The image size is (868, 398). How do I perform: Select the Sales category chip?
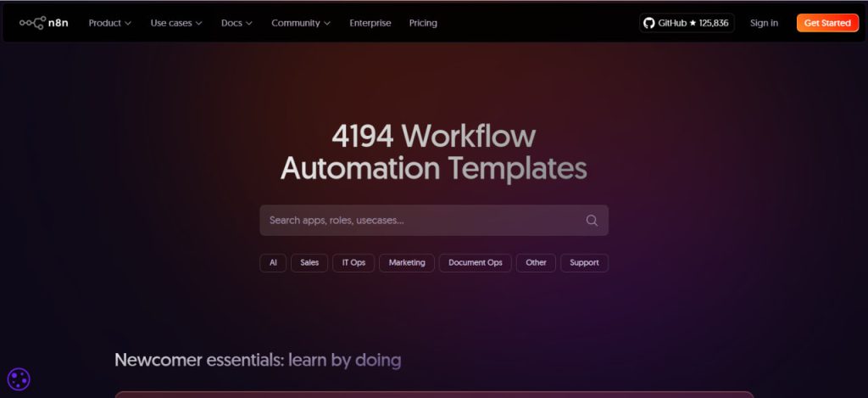point(309,263)
